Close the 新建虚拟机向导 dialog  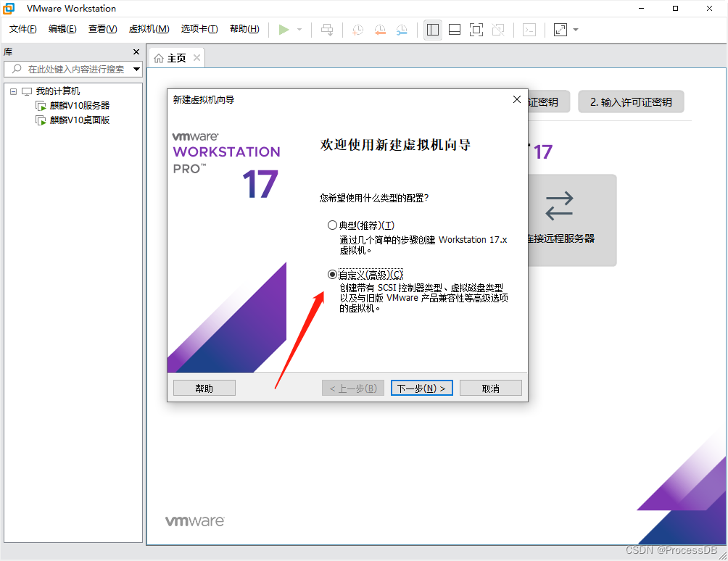[517, 100]
